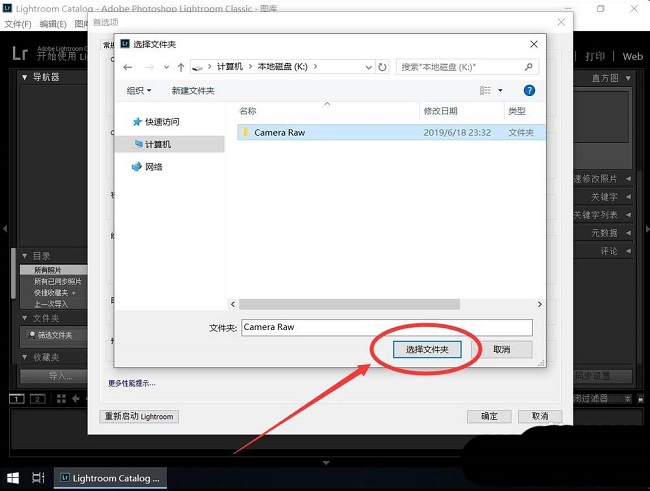650x491 pixels.
Task: Click 重新启动 Lightroom button
Action: pyautogui.click(x=139, y=416)
